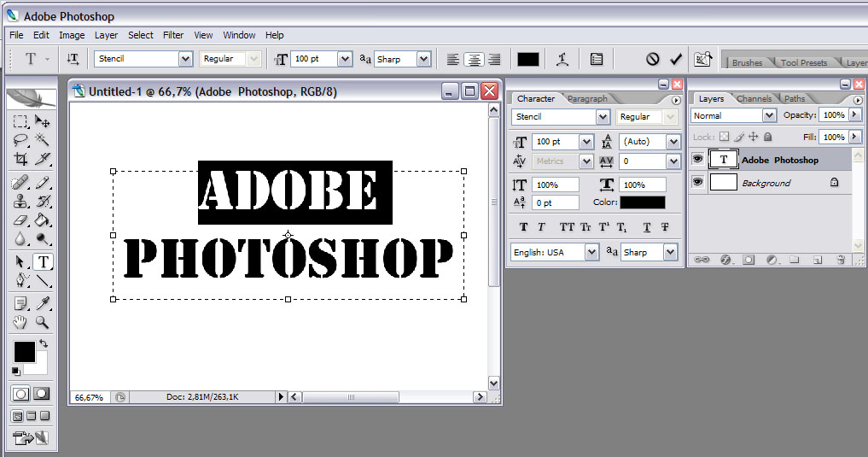Select the Eyedropper tool
The width and height of the screenshot is (868, 457).
click(43, 303)
